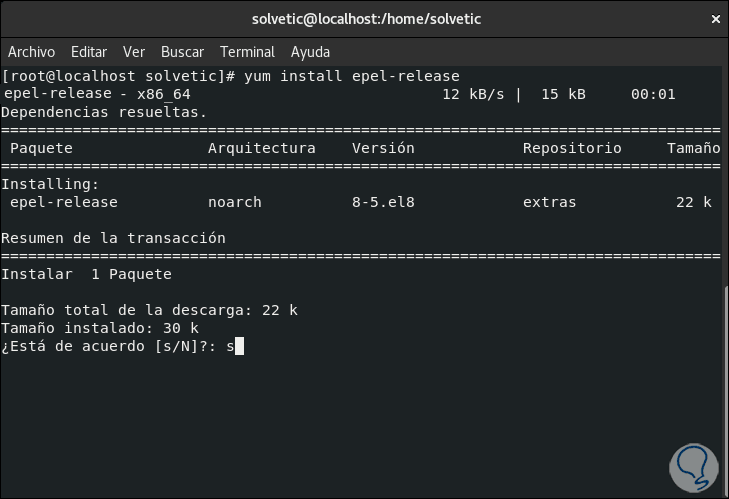Open the Ayuda menu
Screen dimensions: 729x499
[310, 52]
